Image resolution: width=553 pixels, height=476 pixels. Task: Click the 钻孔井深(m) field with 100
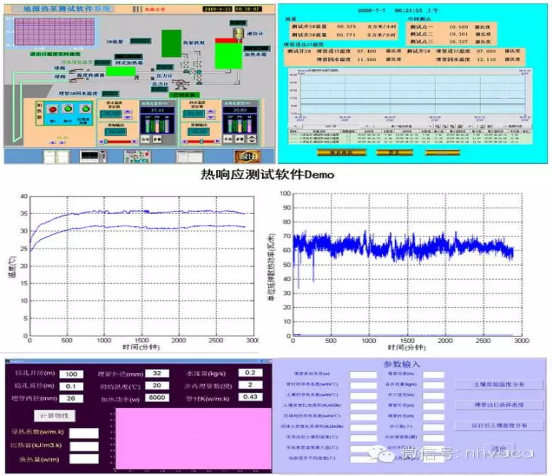pos(71,374)
